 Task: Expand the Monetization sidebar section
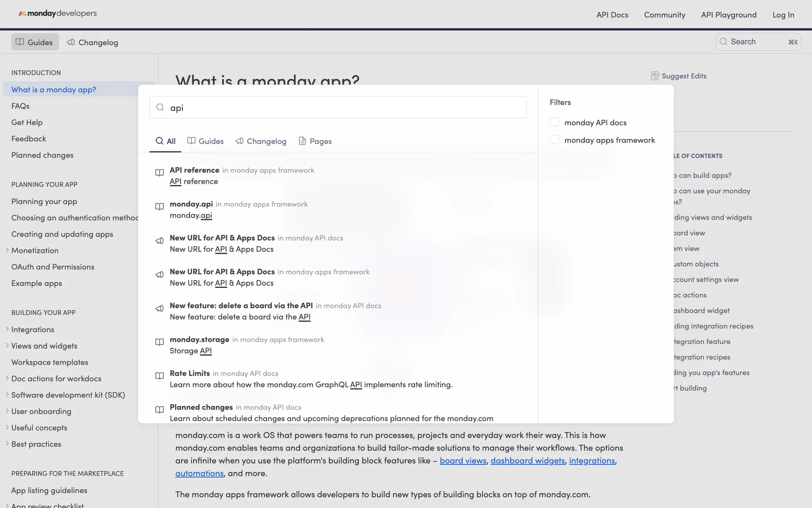pos(7,250)
